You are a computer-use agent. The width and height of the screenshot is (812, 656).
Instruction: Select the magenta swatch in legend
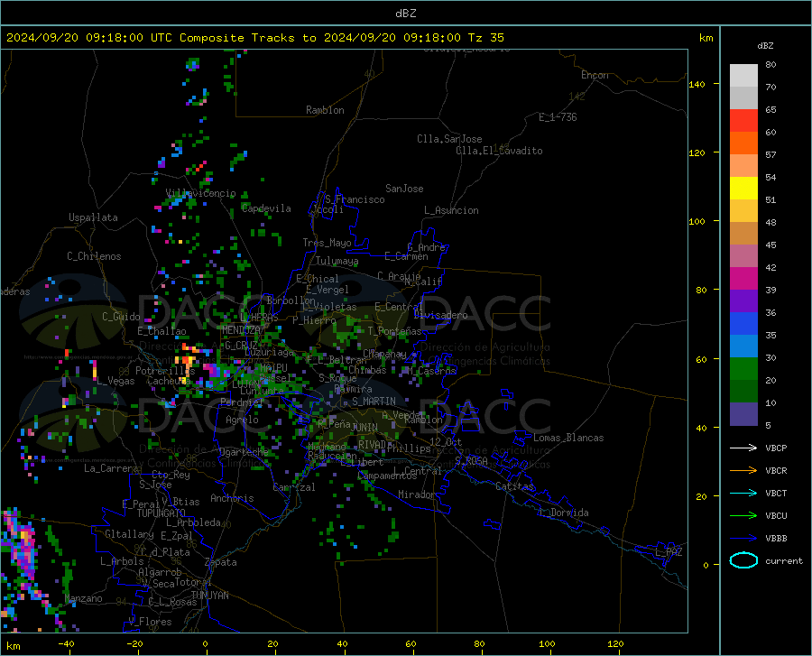click(x=743, y=279)
